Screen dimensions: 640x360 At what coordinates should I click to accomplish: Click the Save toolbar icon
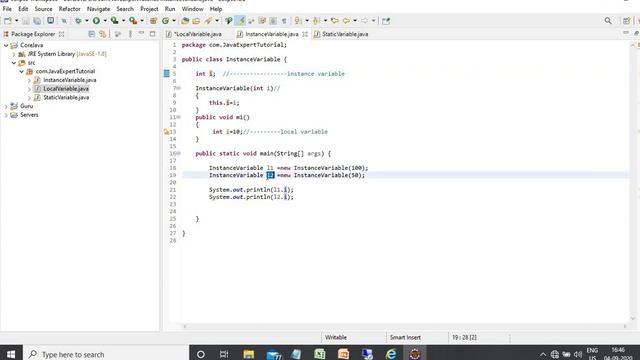[26, 21]
